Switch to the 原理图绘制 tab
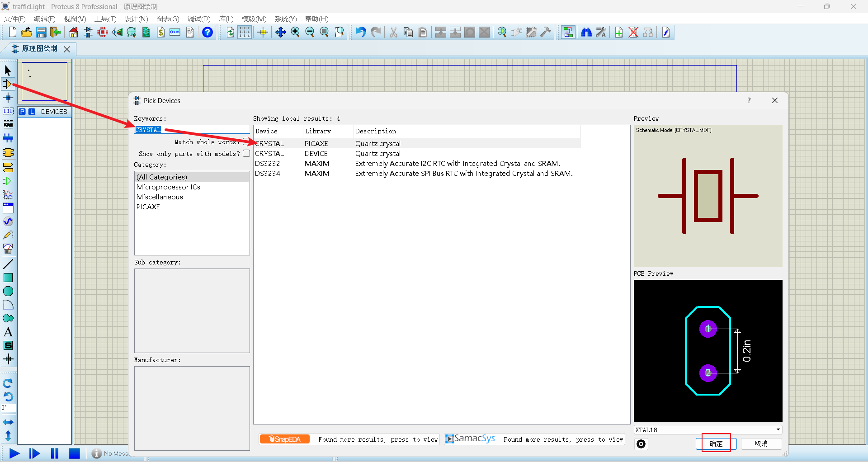 (x=40, y=49)
